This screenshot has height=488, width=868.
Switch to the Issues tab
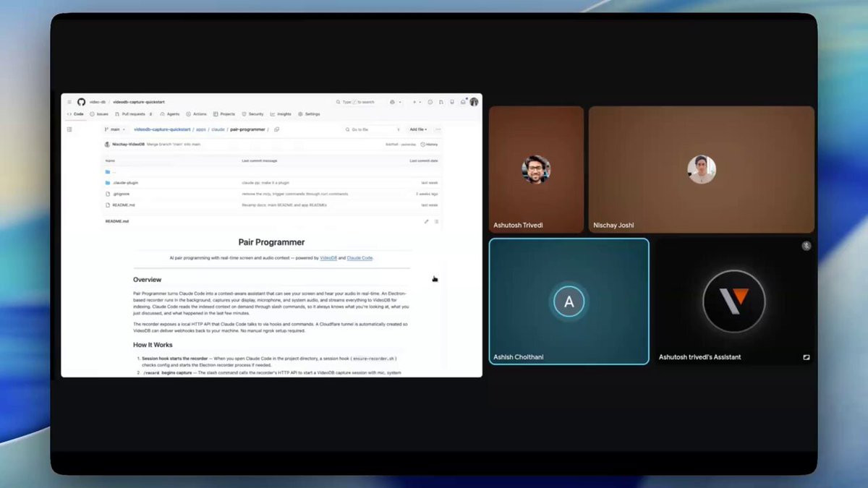click(99, 114)
